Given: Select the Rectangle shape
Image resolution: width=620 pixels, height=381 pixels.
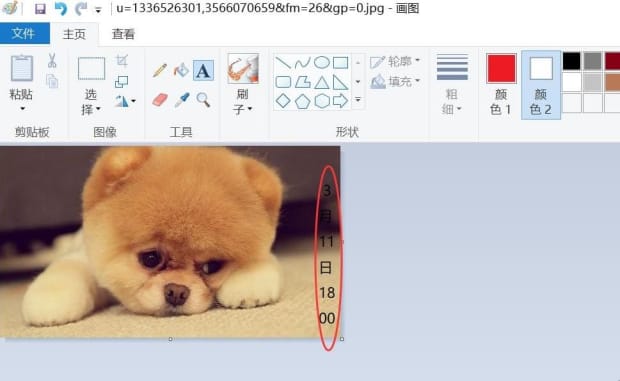Looking at the screenshot, I should click(x=340, y=62).
